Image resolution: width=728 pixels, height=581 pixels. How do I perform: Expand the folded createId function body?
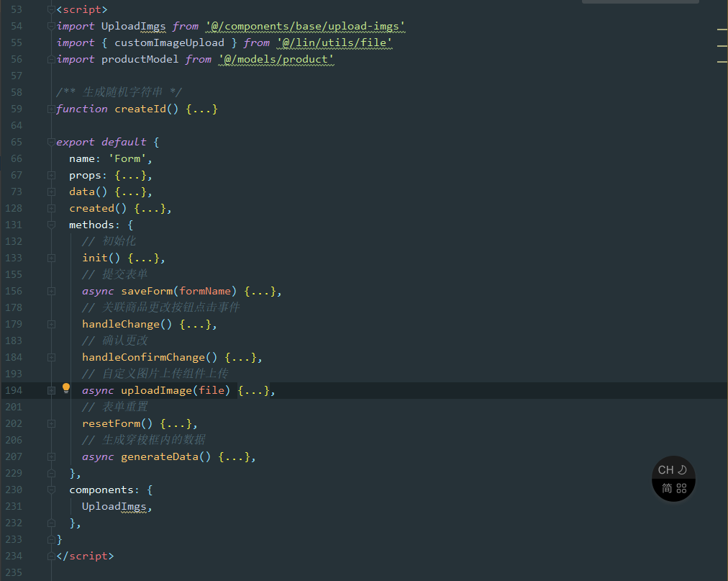click(51, 109)
